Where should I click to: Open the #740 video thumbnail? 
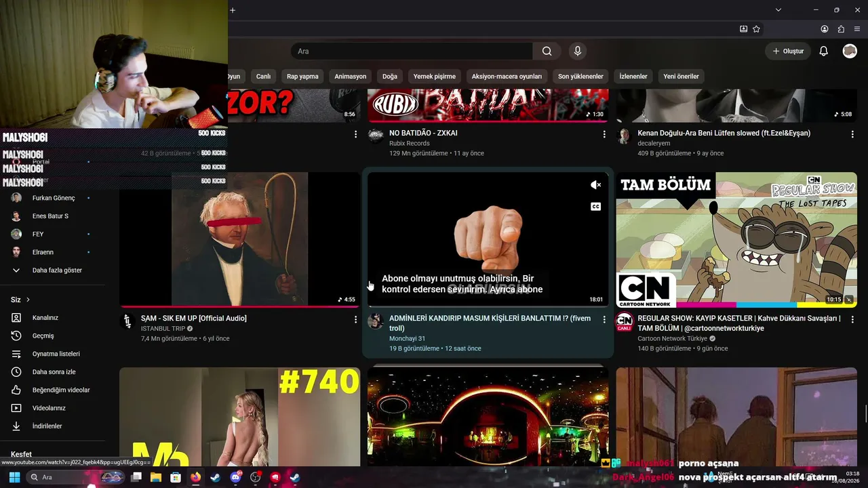click(240, 416)
